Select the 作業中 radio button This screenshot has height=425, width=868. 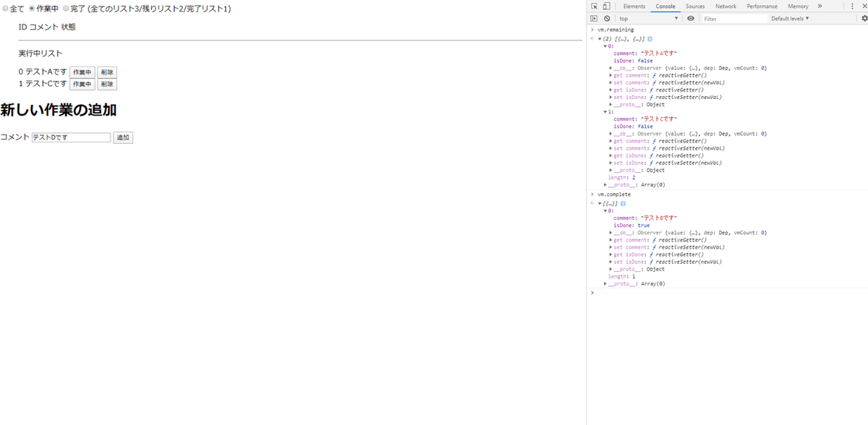click(x=32, y=9)
